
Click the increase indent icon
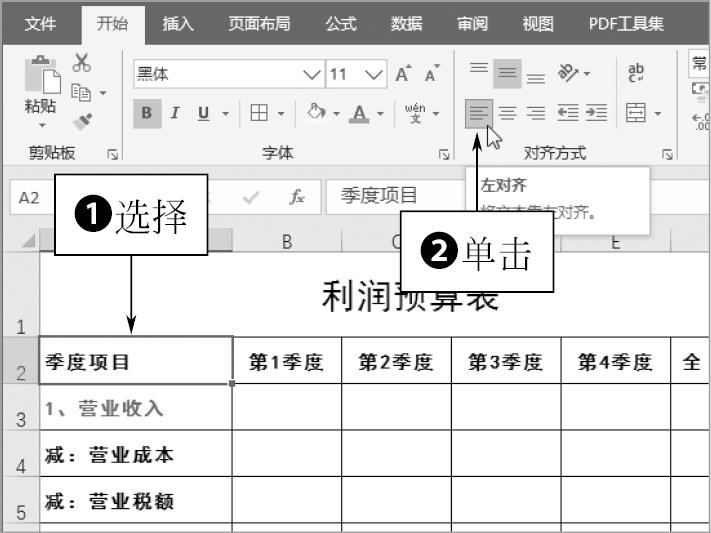tap(596, 112)
